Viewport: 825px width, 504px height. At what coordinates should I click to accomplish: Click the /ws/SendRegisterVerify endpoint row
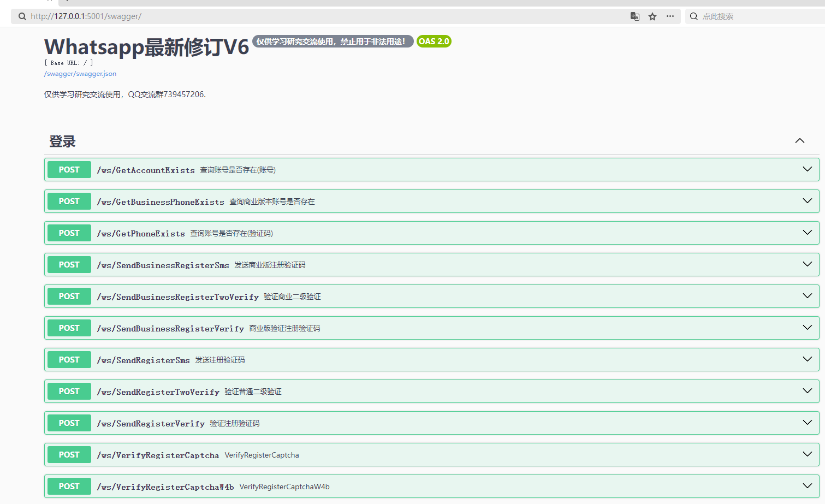point(382,423)
